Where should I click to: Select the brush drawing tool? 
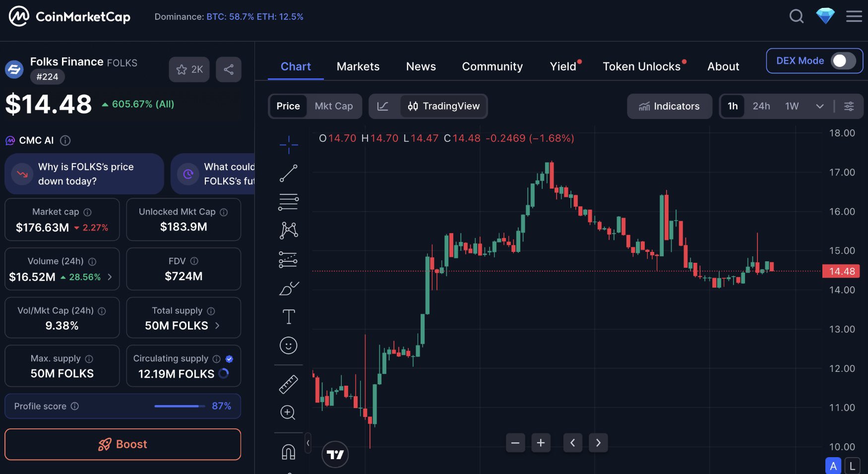pos(289,288)
